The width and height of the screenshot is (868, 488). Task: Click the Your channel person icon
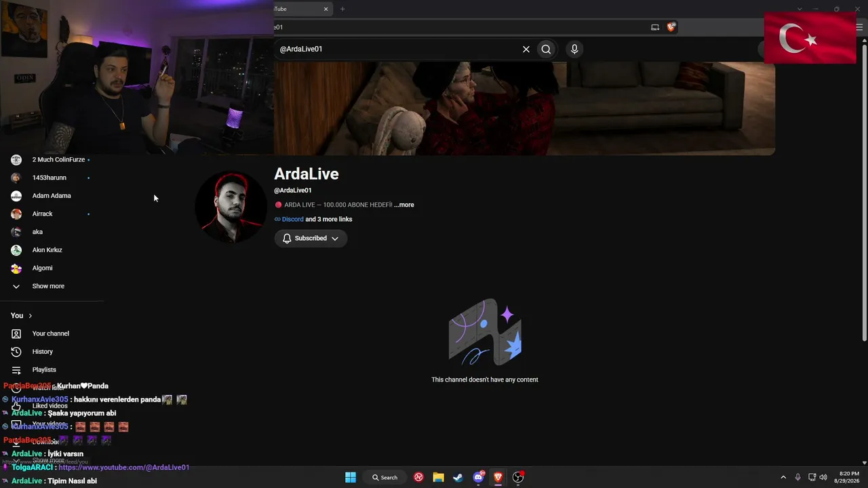point(16,333)
